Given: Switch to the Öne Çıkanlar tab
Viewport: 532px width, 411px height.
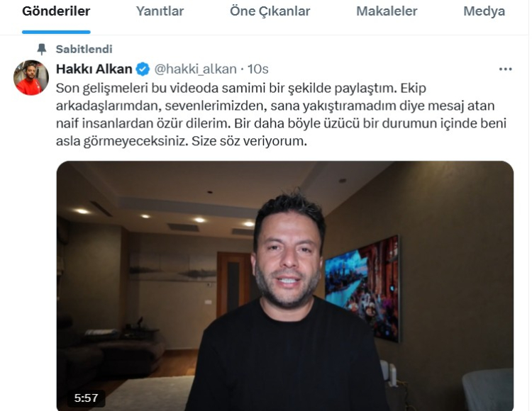Looking at the screenshot, I should point(270,11).
